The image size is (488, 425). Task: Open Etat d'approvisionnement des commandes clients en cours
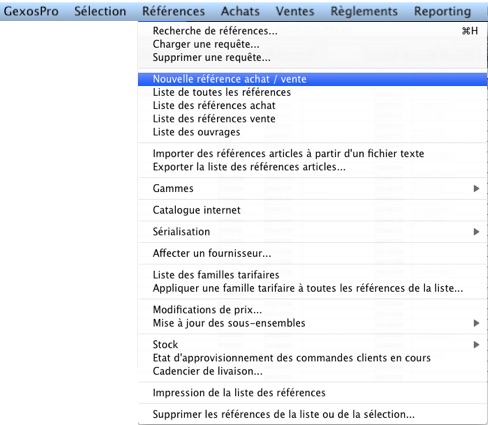(x=312, y=358)
